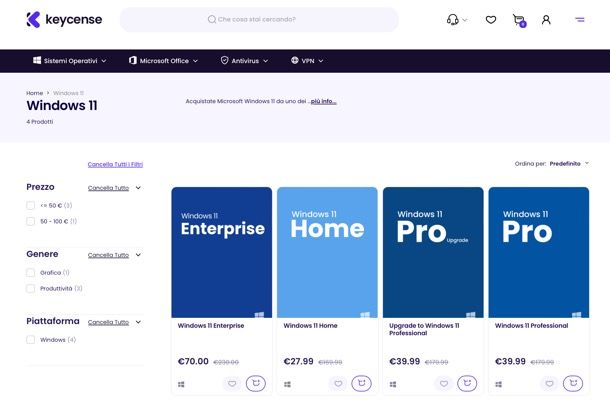Collapse the Piattaforma filter section
The image size is (610, 412).
138,322
